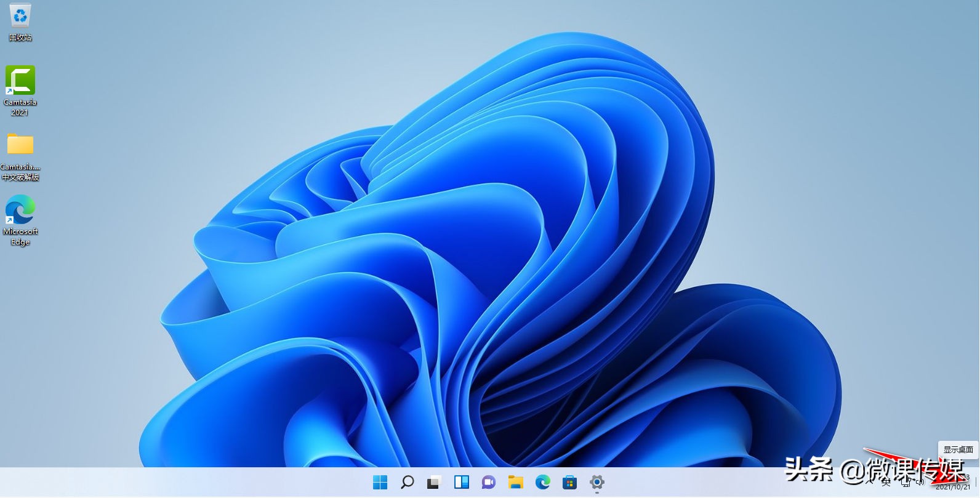Open Task View from the taskbar

pos(435,483)
